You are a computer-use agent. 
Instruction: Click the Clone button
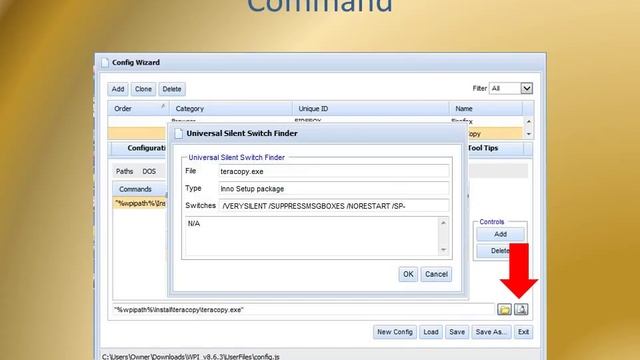[x=143, y=89]
